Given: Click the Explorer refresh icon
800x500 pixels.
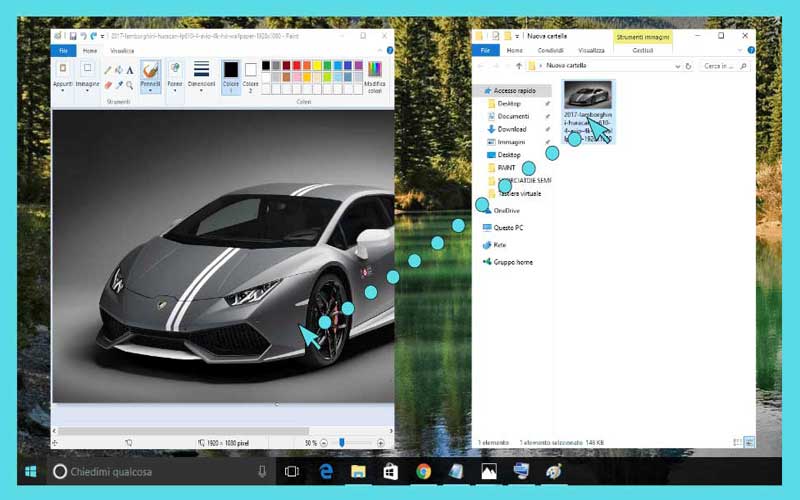Looking at the screenshot, I should click(x=689, y=66).
